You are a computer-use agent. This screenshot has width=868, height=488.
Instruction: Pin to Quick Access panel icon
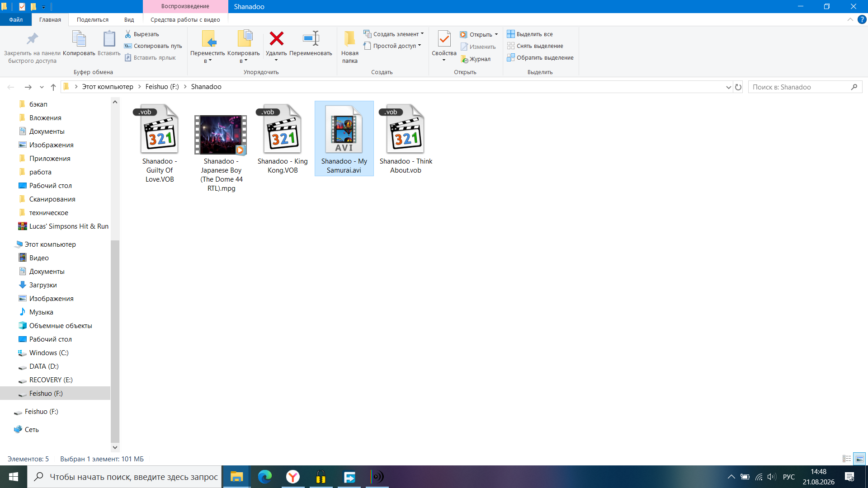coord(32,39)
